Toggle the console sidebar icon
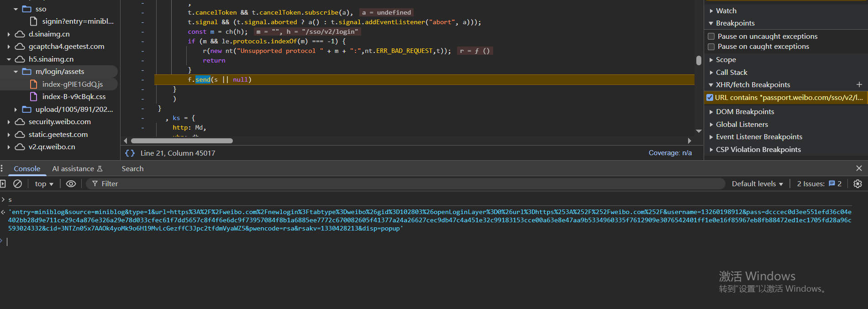This screenshot has height=309, width=868. 3,184
